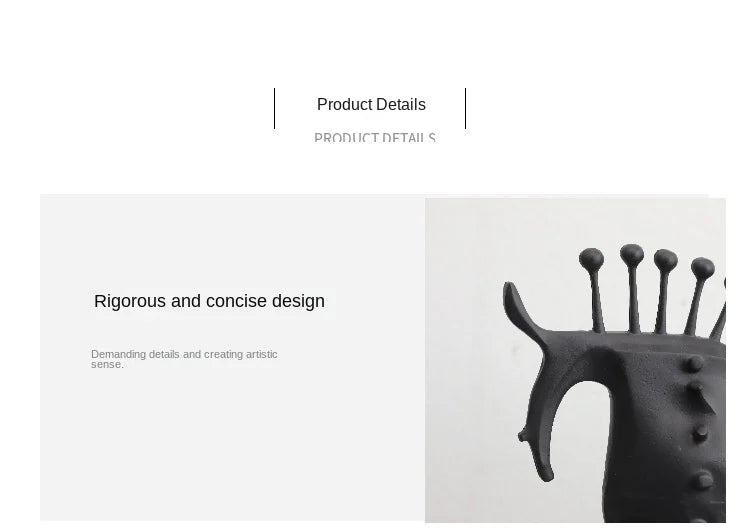Click the "Rigorous and concise design" headline
The image size is (750, 532).
(210, 301)
